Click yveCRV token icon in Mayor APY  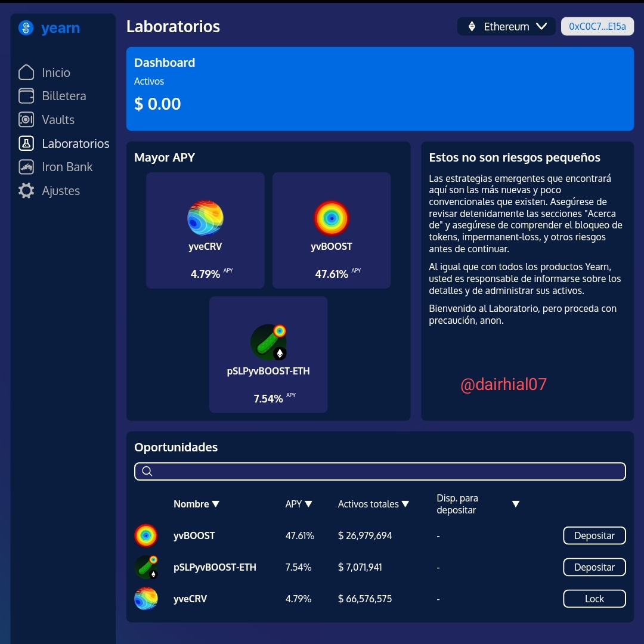(x=205, y=218)
